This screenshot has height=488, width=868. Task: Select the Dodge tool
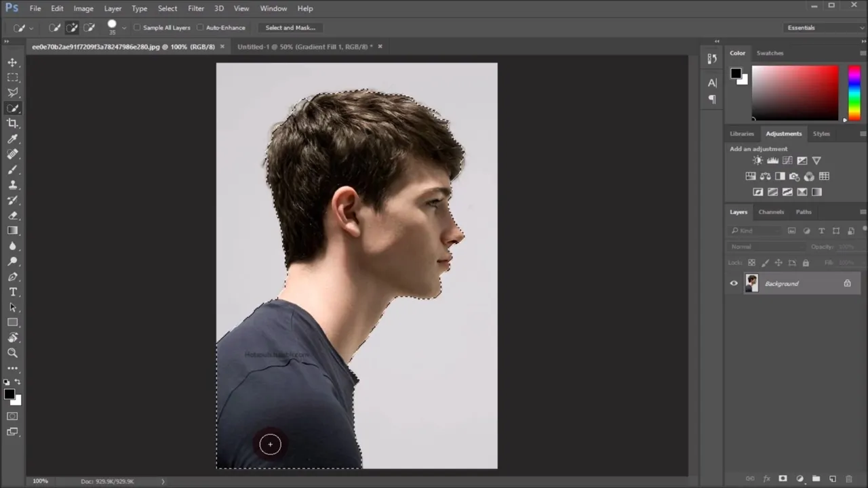click(x=13, y=262)
